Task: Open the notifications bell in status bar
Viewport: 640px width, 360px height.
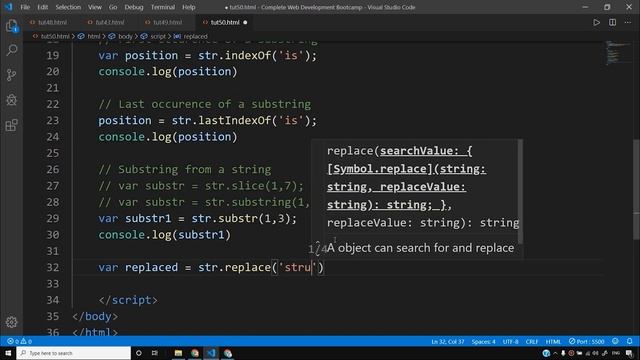Action: coord(629,341)
